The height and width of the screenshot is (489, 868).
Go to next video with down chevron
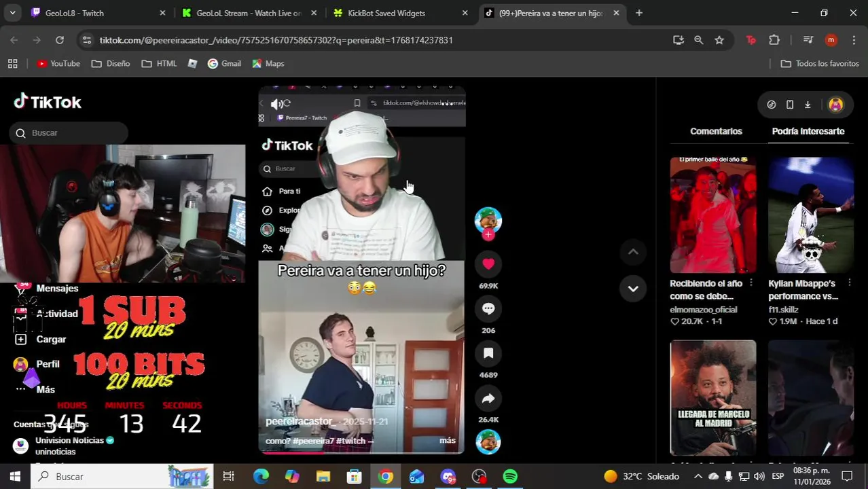pos(632,289)
